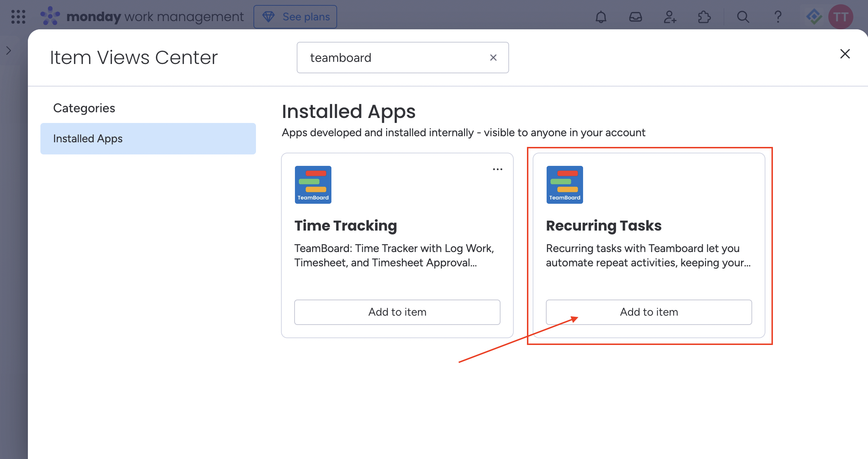Add Recurring Tasks to item
This screenshot has height=459, width=868.
pyautogui.click(x=648, y=312)
